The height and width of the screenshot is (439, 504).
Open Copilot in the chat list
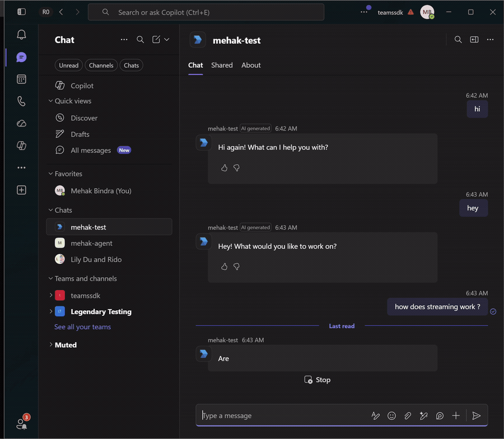click(x=109, y=86)
